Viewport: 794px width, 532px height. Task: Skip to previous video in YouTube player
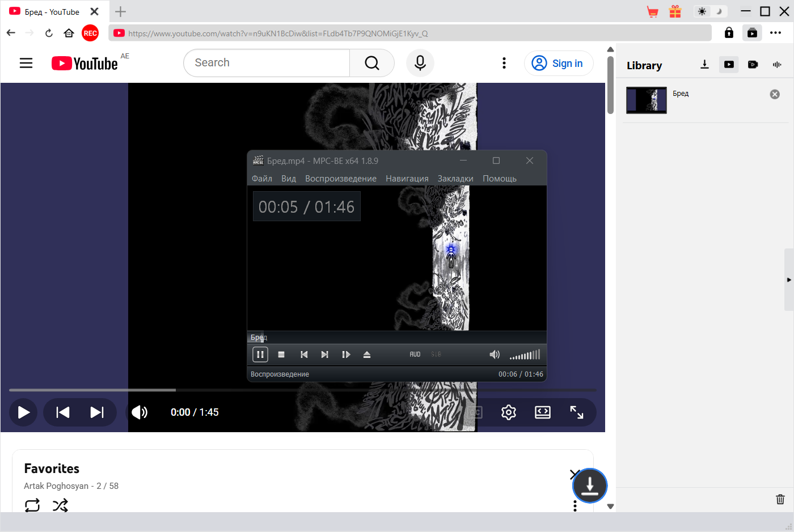coord(63,412)
